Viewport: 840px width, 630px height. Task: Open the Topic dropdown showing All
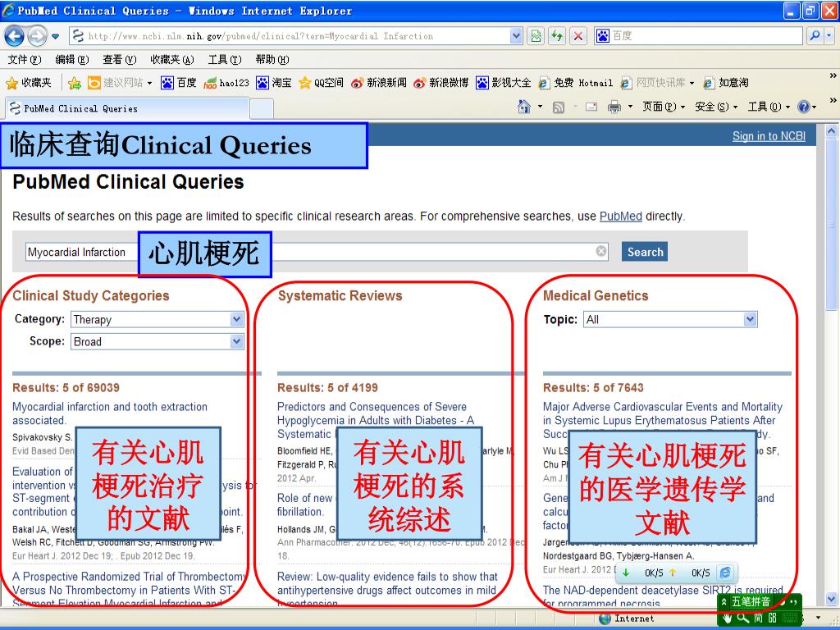click(x=670, y=319)
